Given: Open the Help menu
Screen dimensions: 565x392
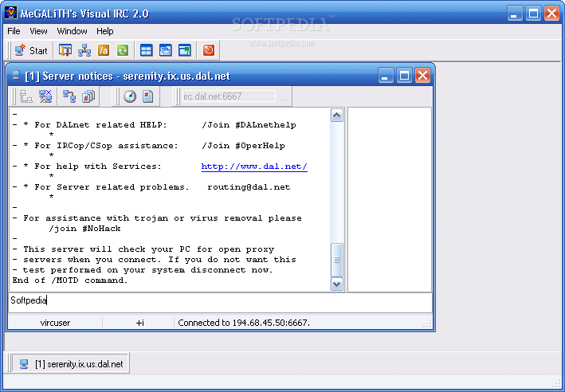Looking at the screenshot, I should point(105,31).
